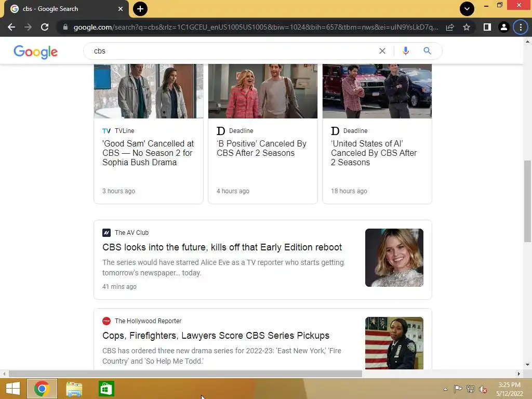Open the B Positive article thumbnail
532x399 pixels.
263,91
